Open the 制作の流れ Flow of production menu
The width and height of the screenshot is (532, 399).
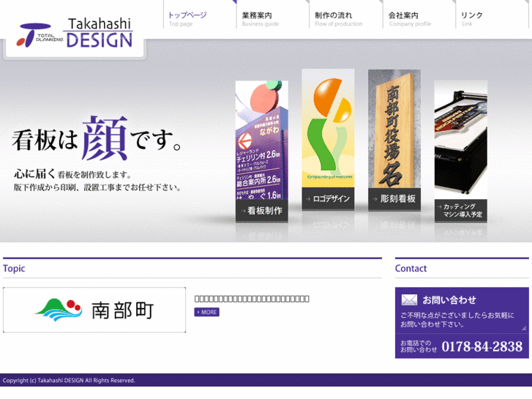(338, 19)
